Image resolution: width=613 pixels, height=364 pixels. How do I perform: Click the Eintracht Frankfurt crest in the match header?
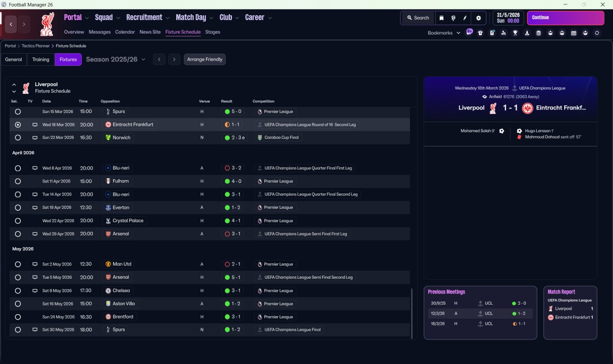527,108
